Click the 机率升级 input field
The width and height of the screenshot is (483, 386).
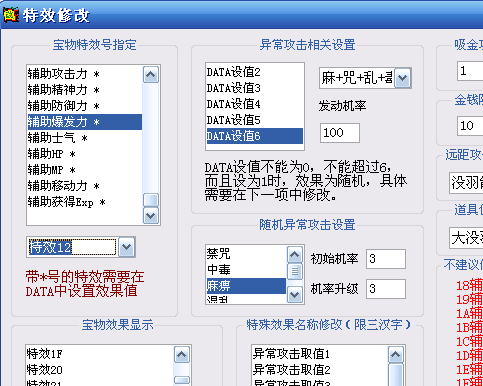[386, 289]
